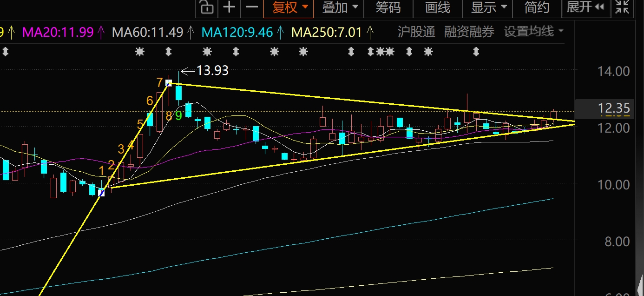Click the 沪股通 tag
644x296 pixels.
pyautogui.click(x=416, y=32)
